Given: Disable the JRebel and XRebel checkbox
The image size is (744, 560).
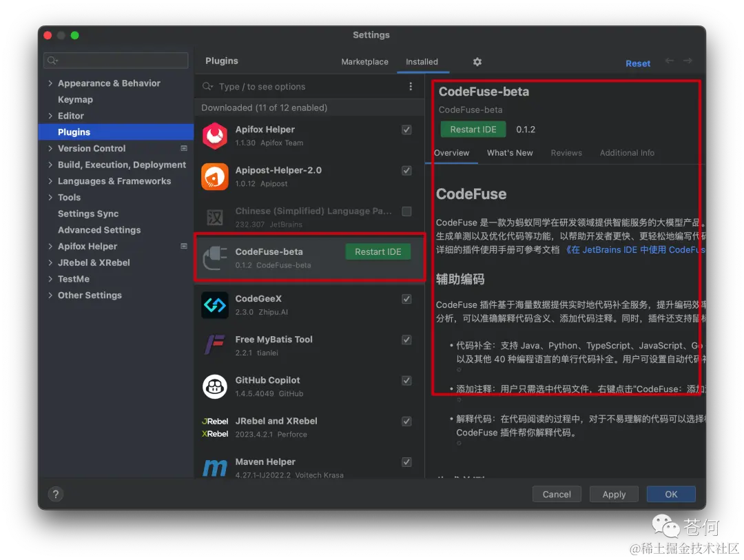Looking at the screenshot, I should (x=406, y=422).
